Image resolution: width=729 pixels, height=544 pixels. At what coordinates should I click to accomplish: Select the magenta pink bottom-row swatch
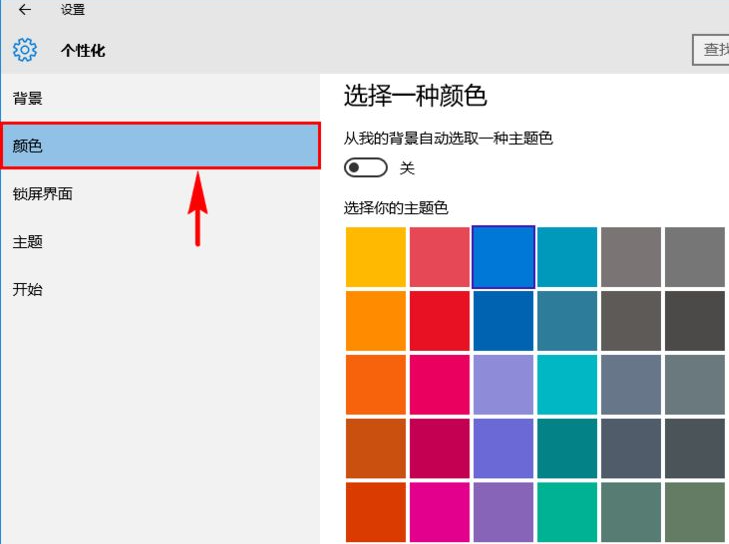[x=439, y=512]
